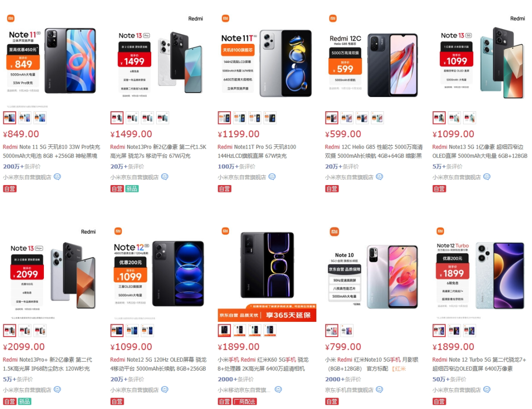Viewport: 532px width, 409px height.
Task: Open chat icon for Note 12 Turbo store
Action: coord(487,389)
